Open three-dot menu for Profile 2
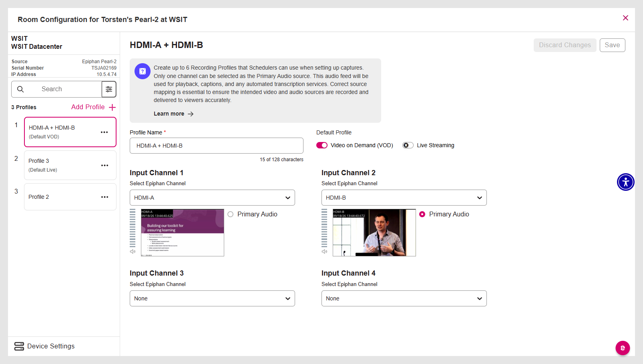The width and height of the screenshot is (643, 364). pos(105,197)
